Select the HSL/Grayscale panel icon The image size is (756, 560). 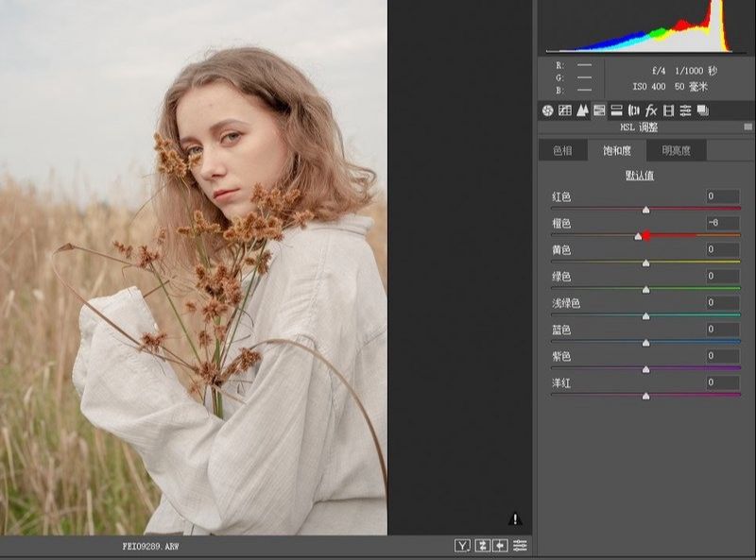(599, 110)
